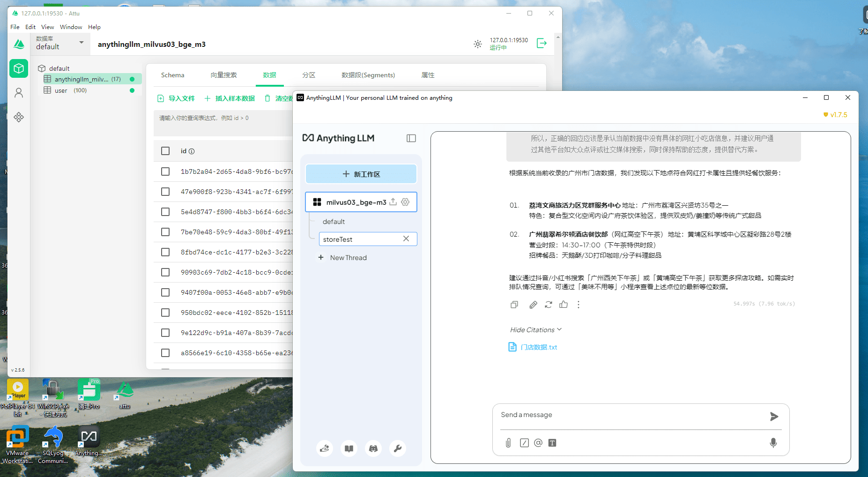
Task: Open the three-dot more options on response
Action: pos(579,305)
